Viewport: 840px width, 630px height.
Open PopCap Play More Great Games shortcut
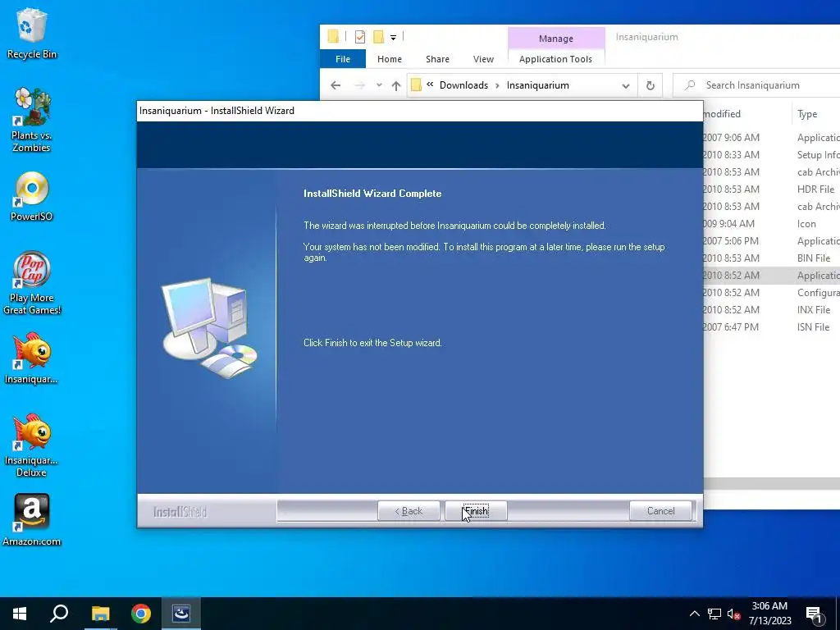[x=32, y=283]
